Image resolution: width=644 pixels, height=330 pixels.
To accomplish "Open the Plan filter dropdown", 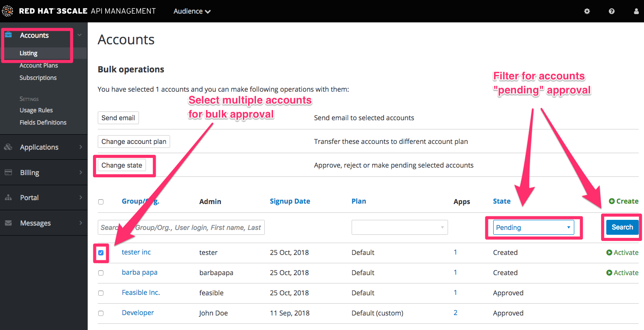I will click(399, 227).
